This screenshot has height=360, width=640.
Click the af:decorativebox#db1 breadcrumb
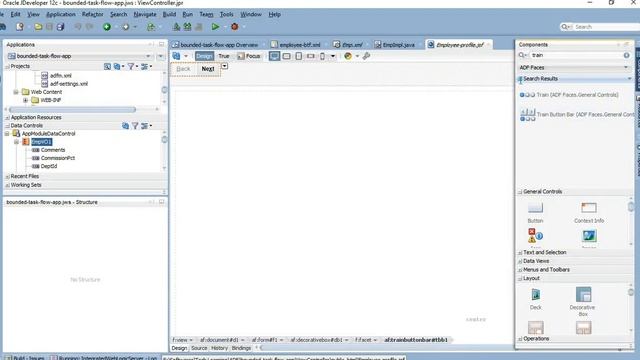(316, 340)
